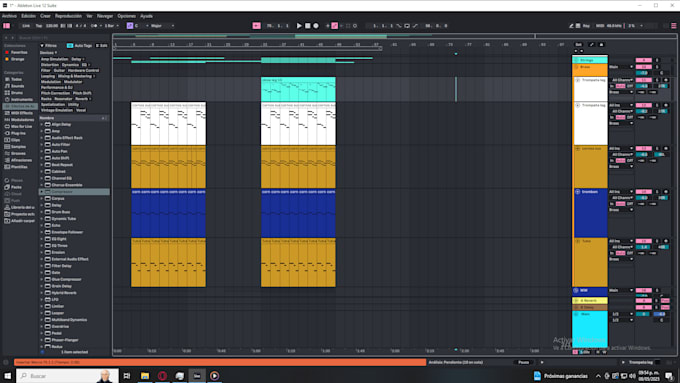Select the cyan Main track header
This screenshot has height=383, width=680.
coord(590,329)
